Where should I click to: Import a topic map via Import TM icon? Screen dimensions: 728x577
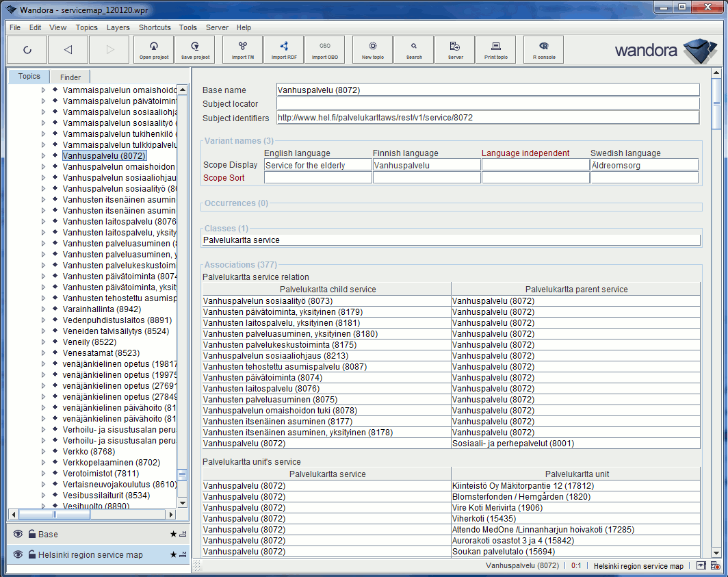[242, 49]
